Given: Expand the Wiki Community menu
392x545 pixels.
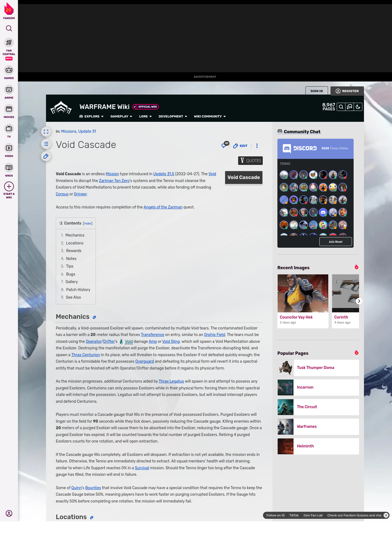Looking at the screenshot, I should [x=210, y=116].
